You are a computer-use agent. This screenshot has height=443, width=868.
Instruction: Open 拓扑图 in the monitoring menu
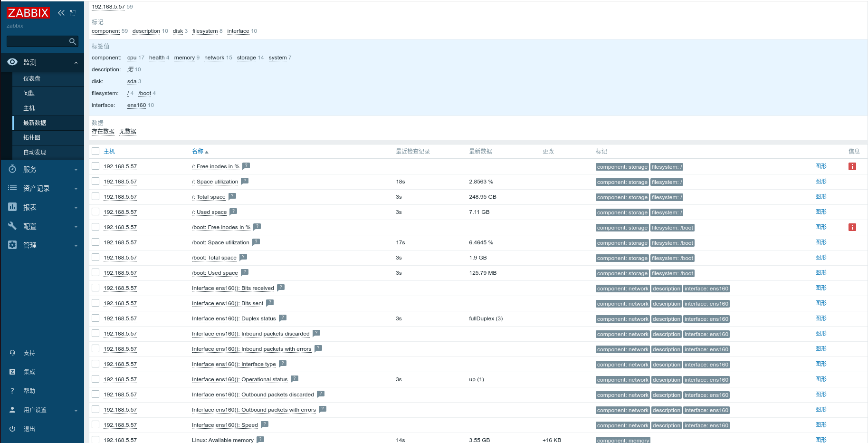pyautogui.click(x=32, y=138)
